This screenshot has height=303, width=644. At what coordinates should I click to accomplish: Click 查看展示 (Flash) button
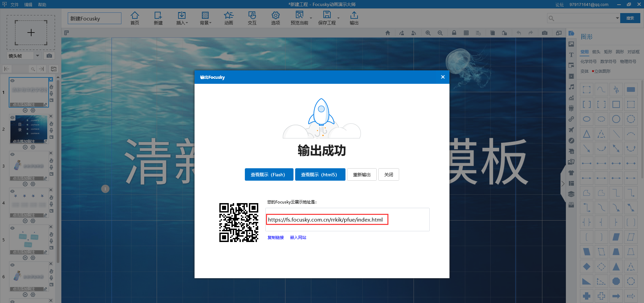click(269, 175)
